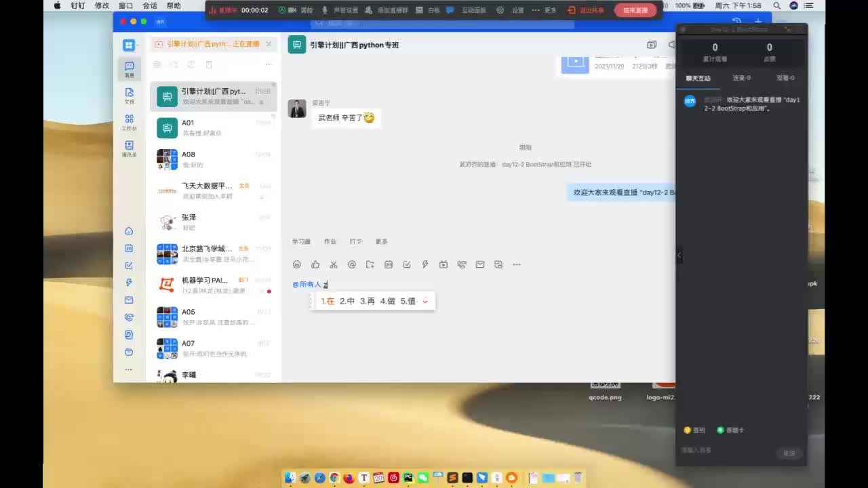Open the 会话 menu in menu bar
The image size is (868, 488).
pos(150,5)
